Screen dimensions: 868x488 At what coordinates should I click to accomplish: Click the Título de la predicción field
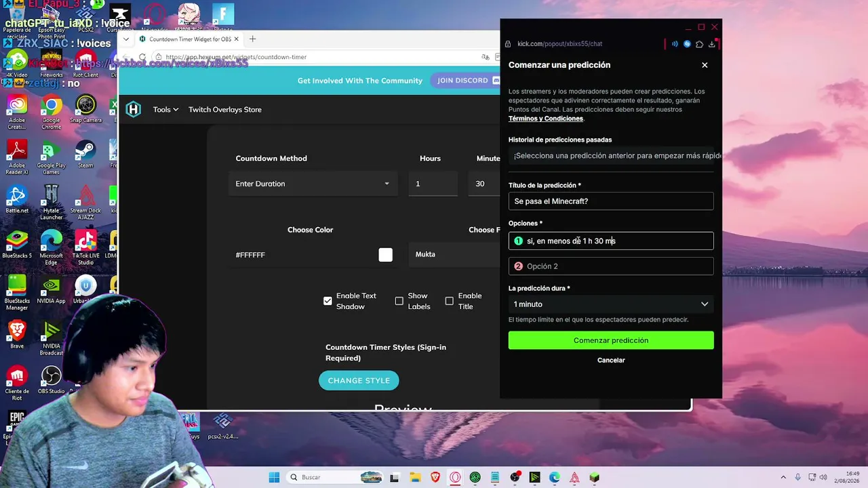[611, 201]
